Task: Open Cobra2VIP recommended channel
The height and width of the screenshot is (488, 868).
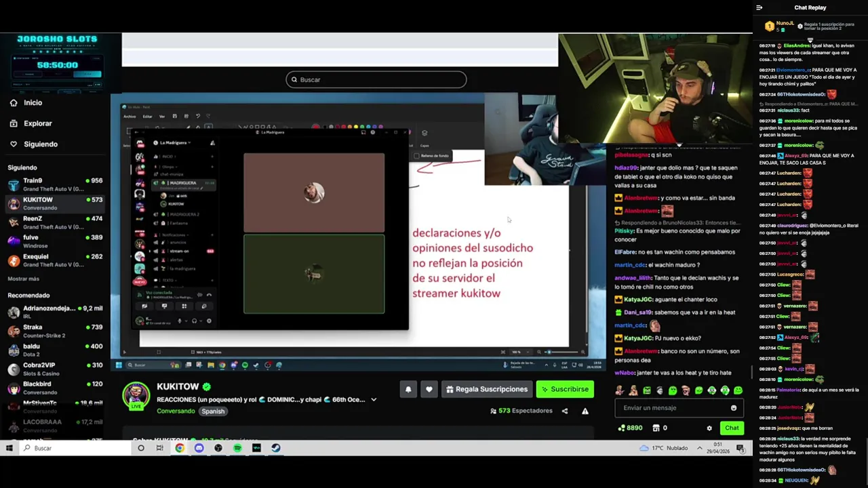Action: coord(55,369)
